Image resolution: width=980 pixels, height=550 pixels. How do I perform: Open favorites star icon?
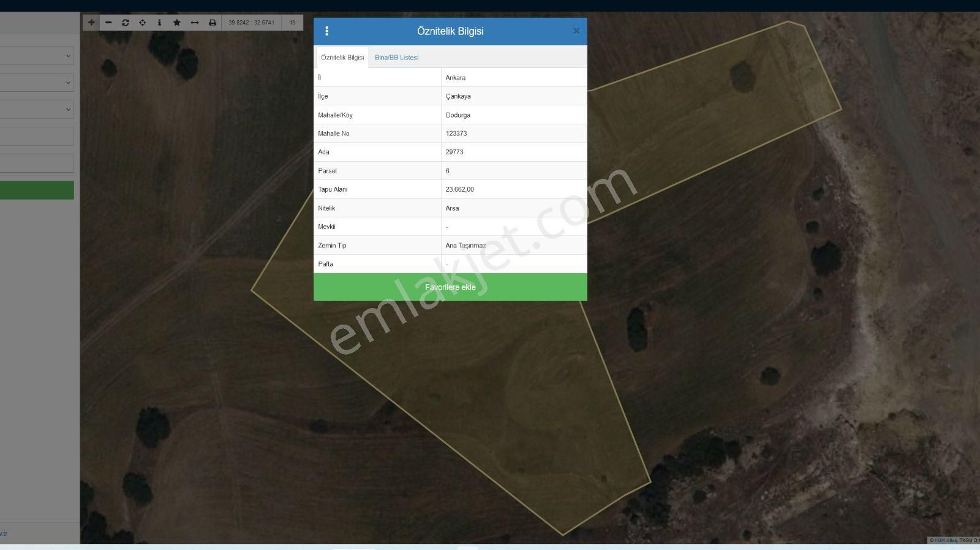[x=177, y=23]
